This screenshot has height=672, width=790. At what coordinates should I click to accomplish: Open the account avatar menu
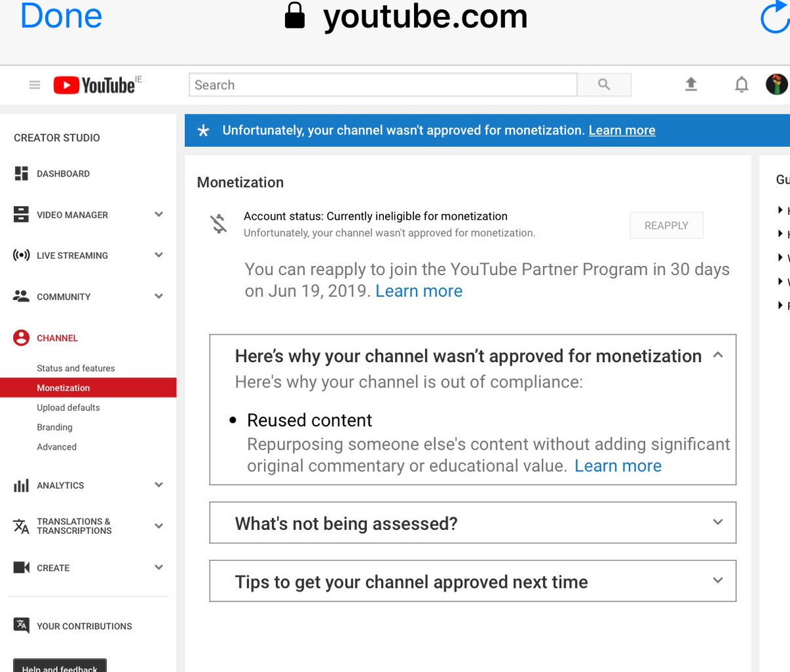click(x=777, y=84)
